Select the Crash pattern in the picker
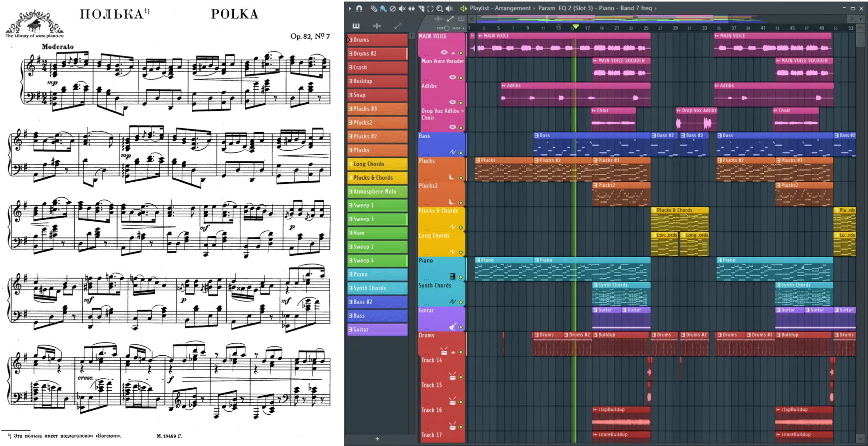The width and height of the screenshot is (868, 446). 377,67
